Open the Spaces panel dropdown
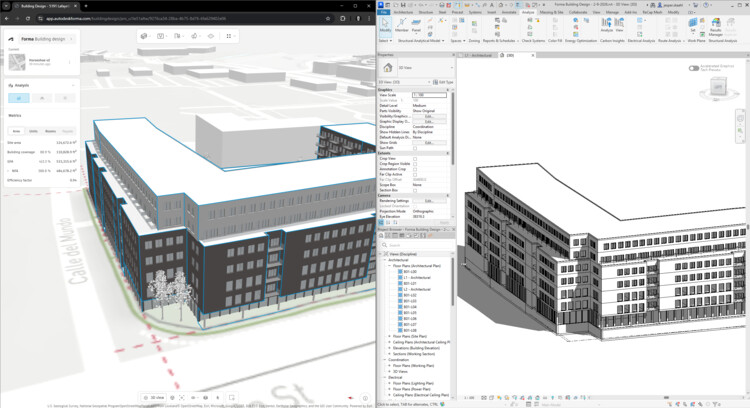750x408 pixels. point(458,41)
